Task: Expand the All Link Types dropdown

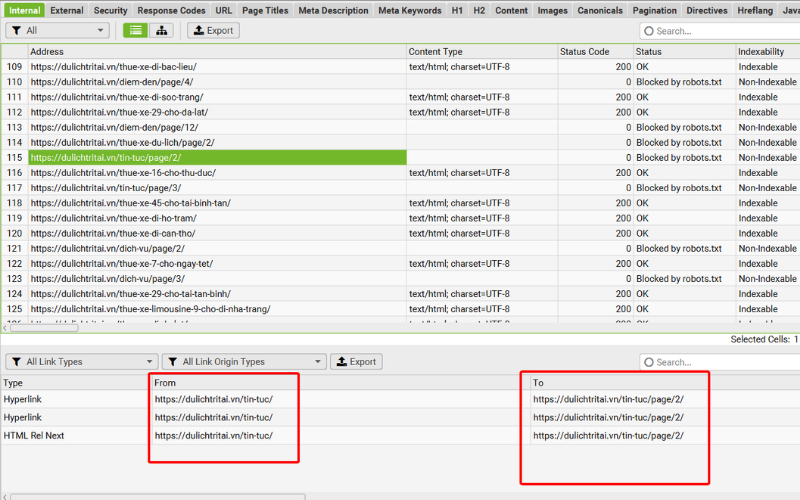Action: [81, 362]
